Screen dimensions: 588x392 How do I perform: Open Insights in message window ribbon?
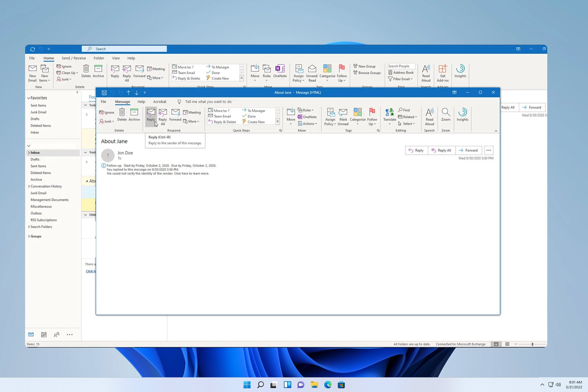[462, 115]
